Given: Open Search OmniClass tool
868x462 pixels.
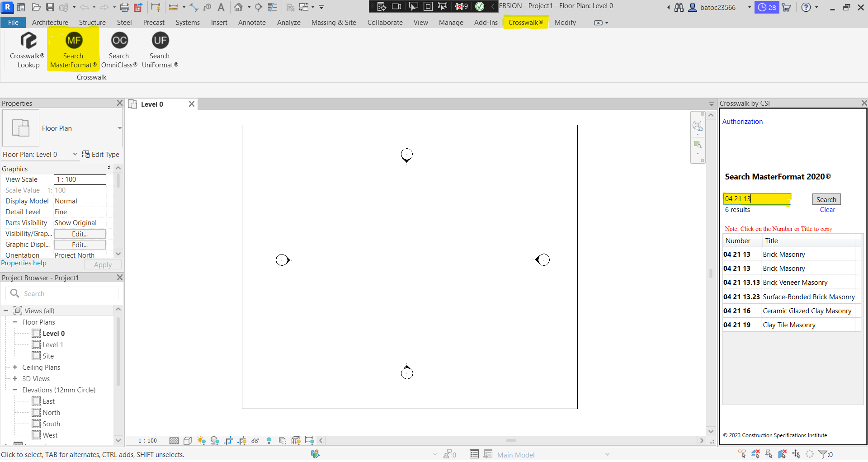Looking at the screenshot, I should (x=119, y=50).
